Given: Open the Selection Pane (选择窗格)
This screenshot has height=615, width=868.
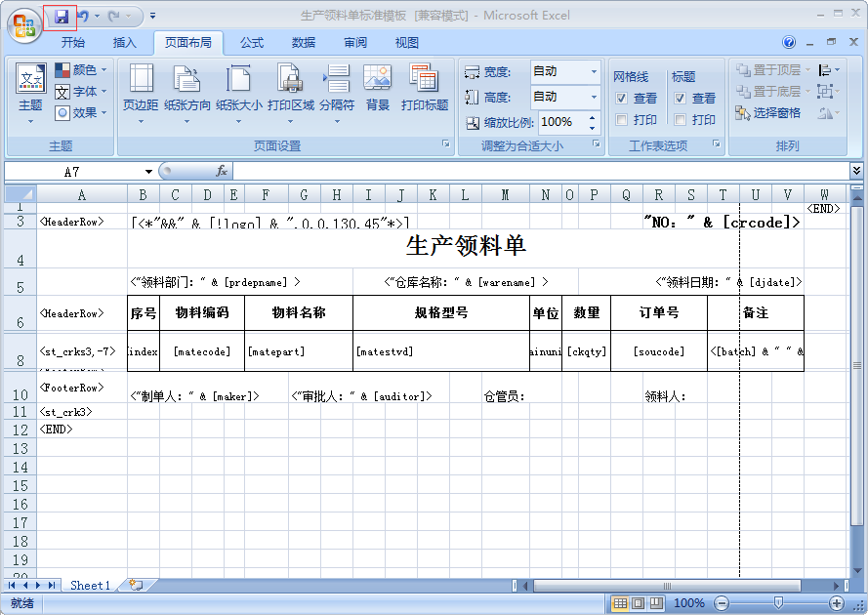Looking at the screenshot, I should (x=767, y=113).
